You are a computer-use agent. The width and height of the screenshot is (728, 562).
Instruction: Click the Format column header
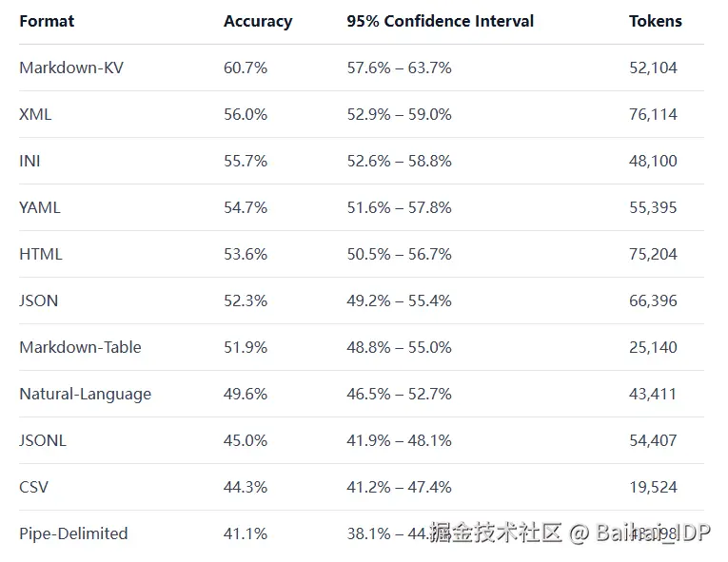click(47, 21)
